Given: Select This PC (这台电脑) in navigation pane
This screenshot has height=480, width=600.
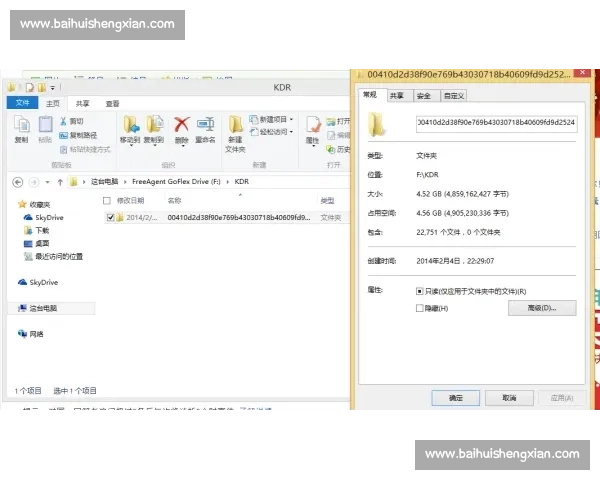Looking at the screenshot, I should 43,308.
